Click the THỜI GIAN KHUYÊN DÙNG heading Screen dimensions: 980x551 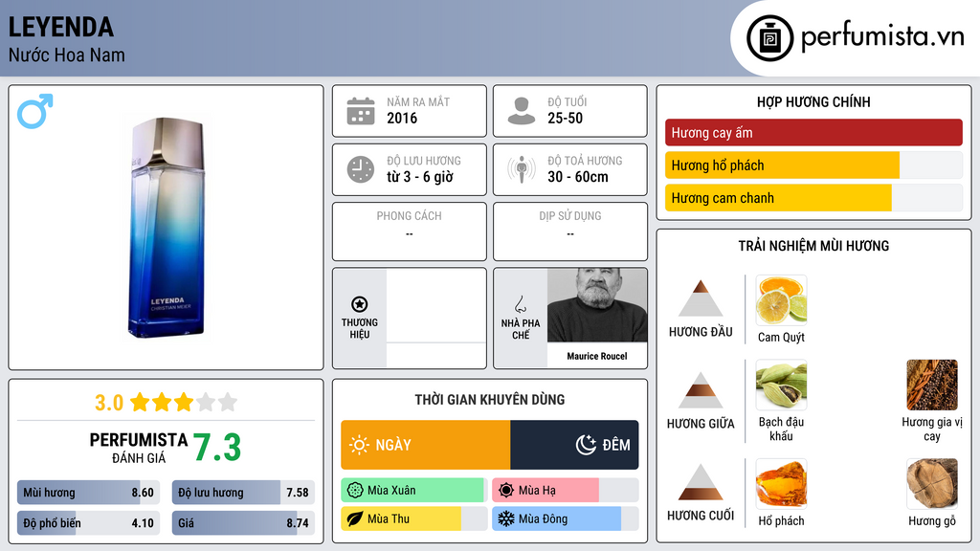[x=490, y=400]
